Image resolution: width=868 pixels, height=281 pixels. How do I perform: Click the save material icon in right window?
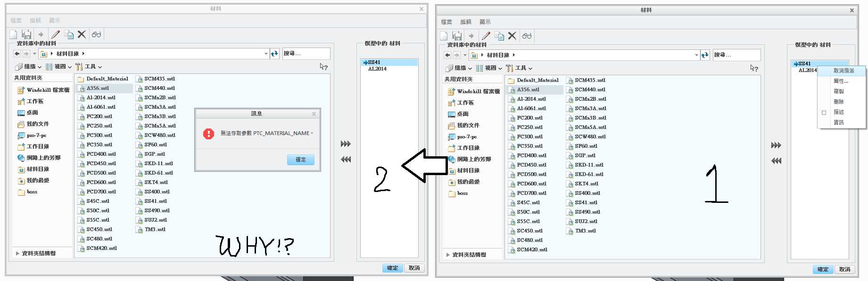(457, 36)
